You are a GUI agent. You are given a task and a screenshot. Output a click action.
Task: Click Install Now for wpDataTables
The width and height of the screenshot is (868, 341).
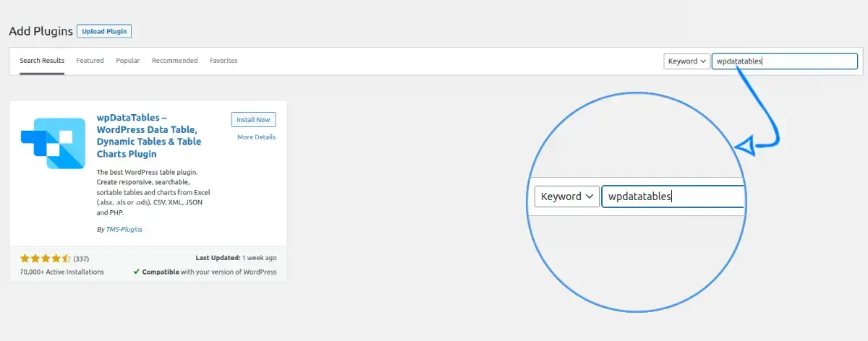tap(253, 120)
